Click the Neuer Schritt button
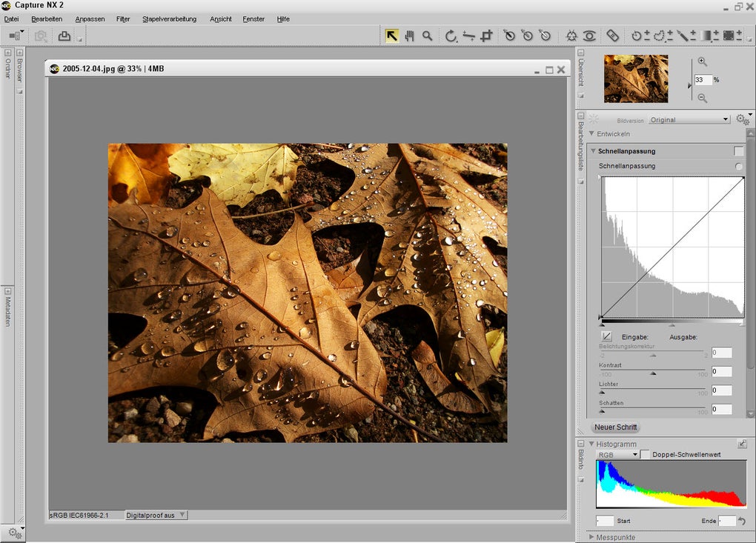Viewport: 756px width, 543px height. [615, 427]
